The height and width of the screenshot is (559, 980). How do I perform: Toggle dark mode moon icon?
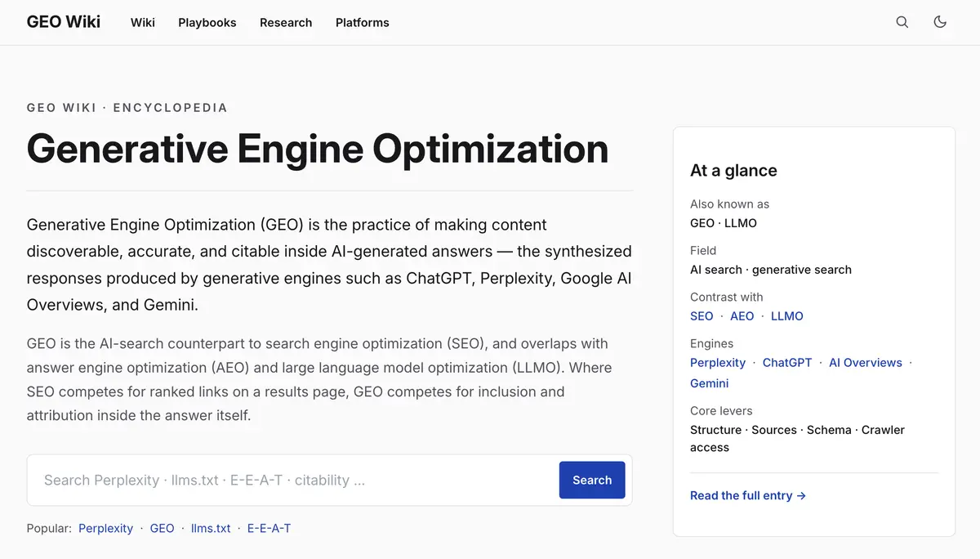point(940,22)
